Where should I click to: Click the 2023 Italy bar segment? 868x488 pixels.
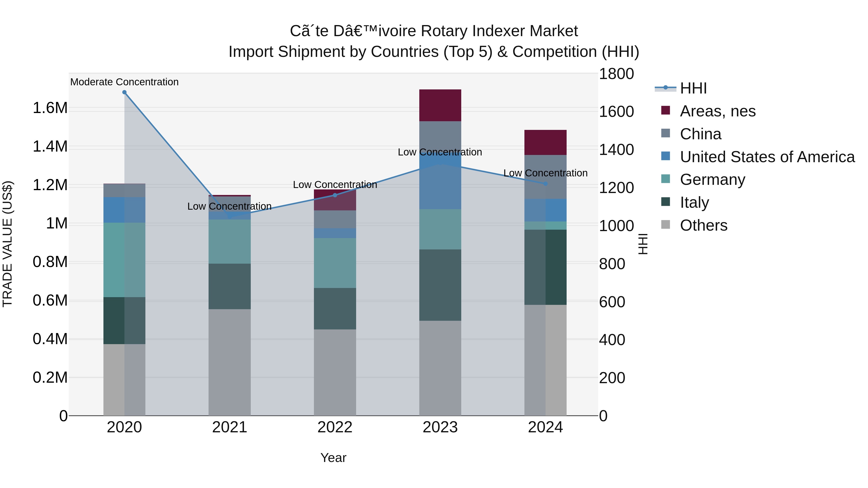click(x=440, y=285)
